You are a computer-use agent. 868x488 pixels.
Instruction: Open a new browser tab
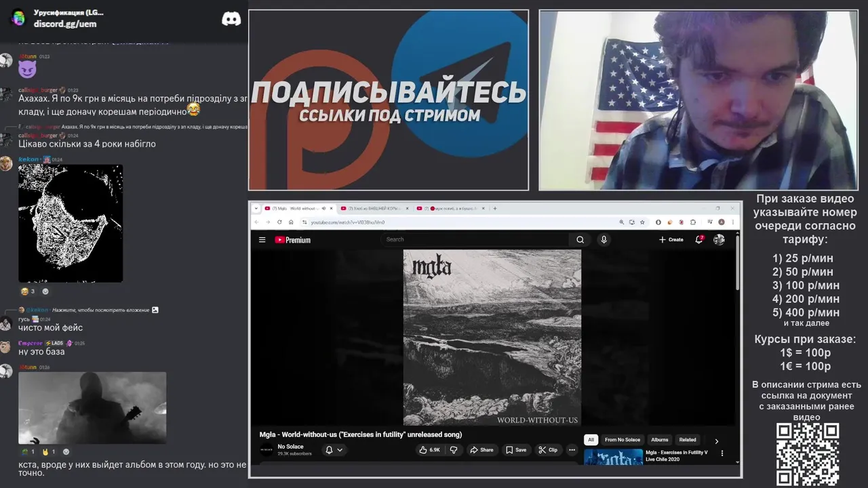pyautogui.click(x=495, y=209)
